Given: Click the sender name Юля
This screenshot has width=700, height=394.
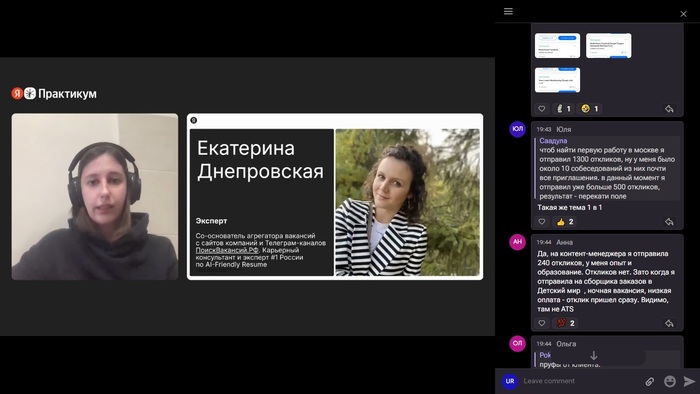Looking at the screenshot, I should click(x=563, y=129).
